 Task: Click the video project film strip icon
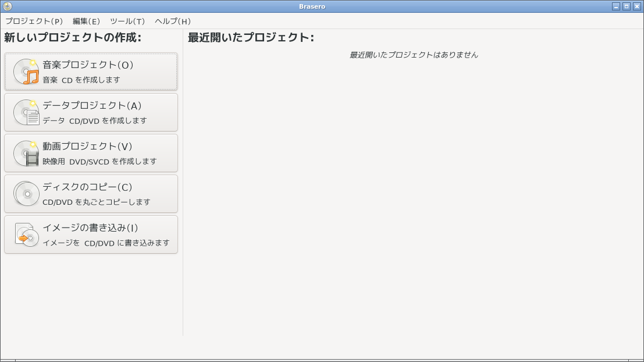[x=26, y=153]
